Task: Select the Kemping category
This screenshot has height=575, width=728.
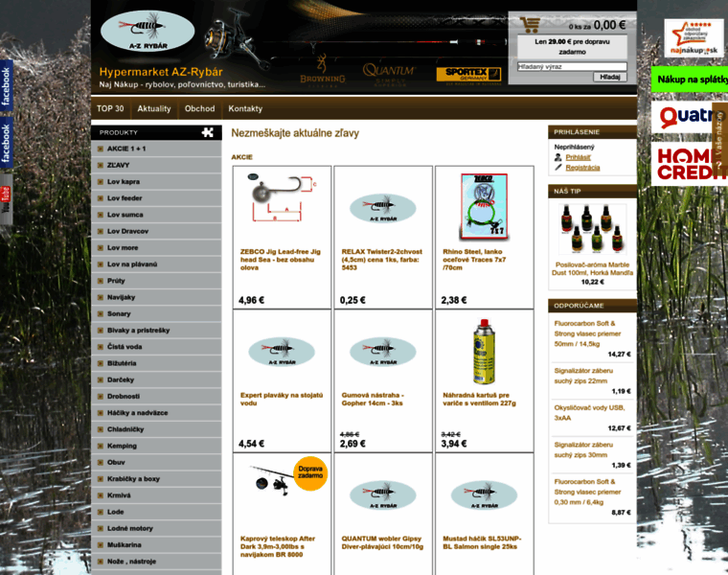Action: click(x=156, y=446)
